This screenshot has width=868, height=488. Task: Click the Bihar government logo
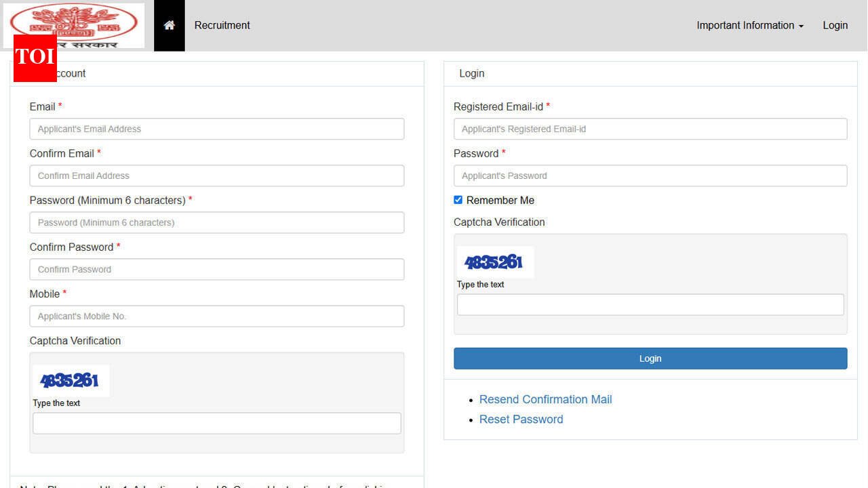(74, 25)
